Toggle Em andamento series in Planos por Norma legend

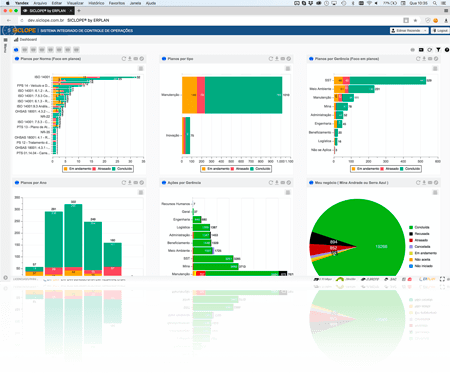point(77,169)
